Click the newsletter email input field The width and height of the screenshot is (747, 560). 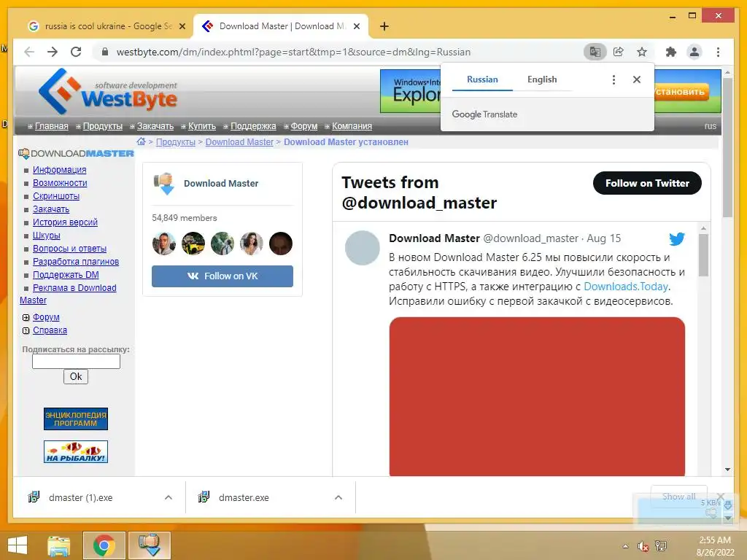(x=76, y=362)
